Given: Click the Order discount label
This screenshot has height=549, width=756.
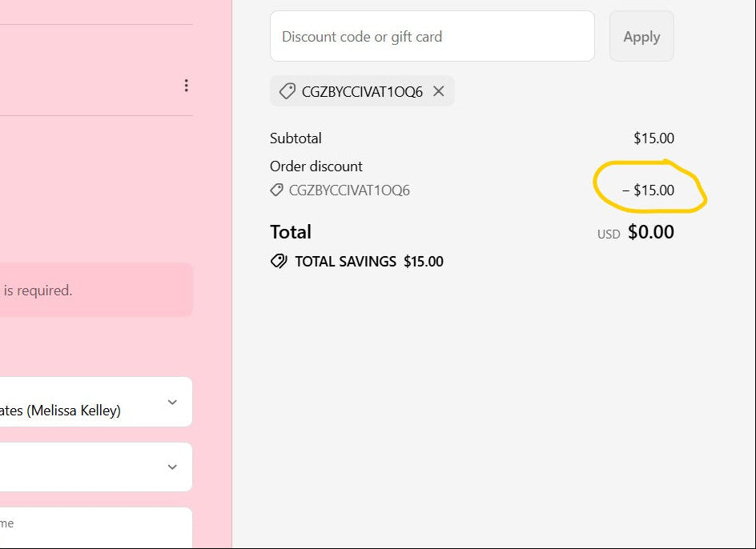Looking at the screenshot, I should pyautogui.click(x=316, y=166).
